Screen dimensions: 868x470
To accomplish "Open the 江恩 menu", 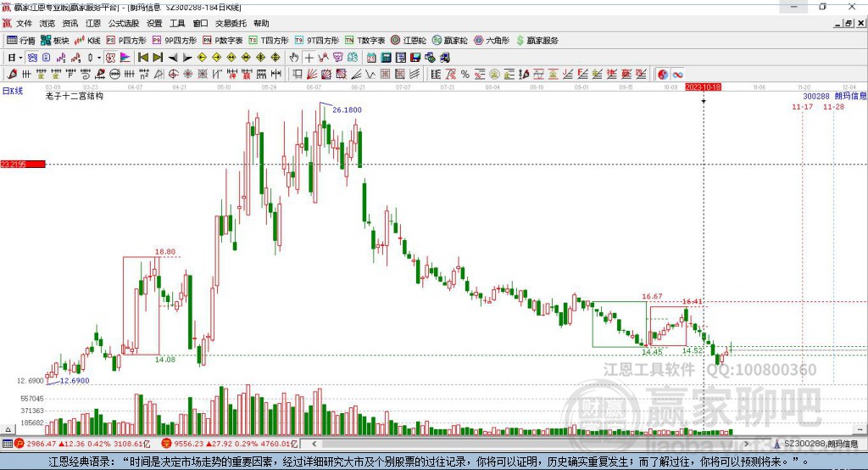I will [x=93, y=23].
